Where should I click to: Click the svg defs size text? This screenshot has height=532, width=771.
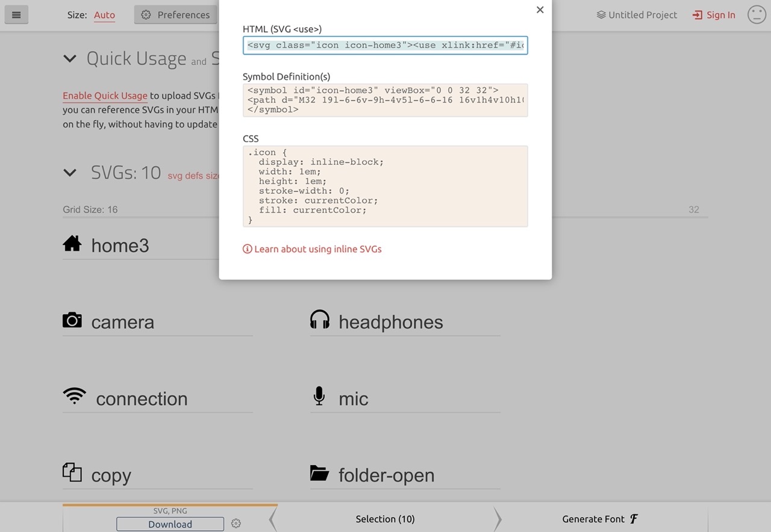tap(193, 176)
